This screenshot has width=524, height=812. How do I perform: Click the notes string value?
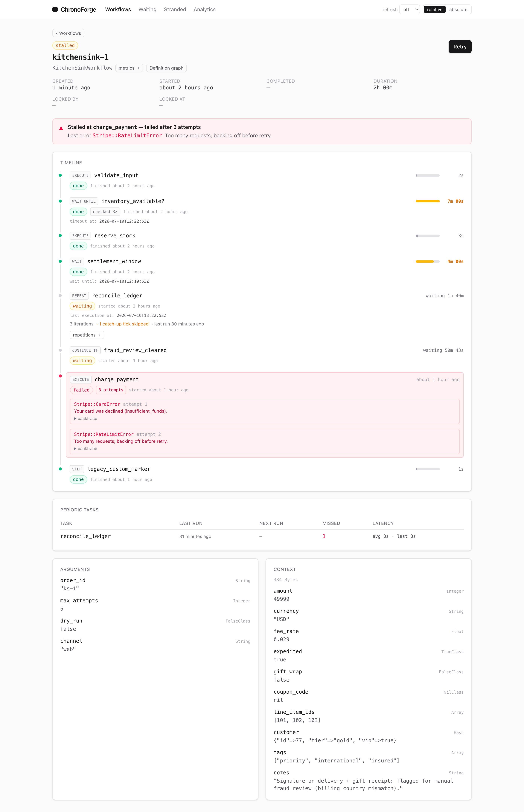pyautogui.click(x=363, y=785)
